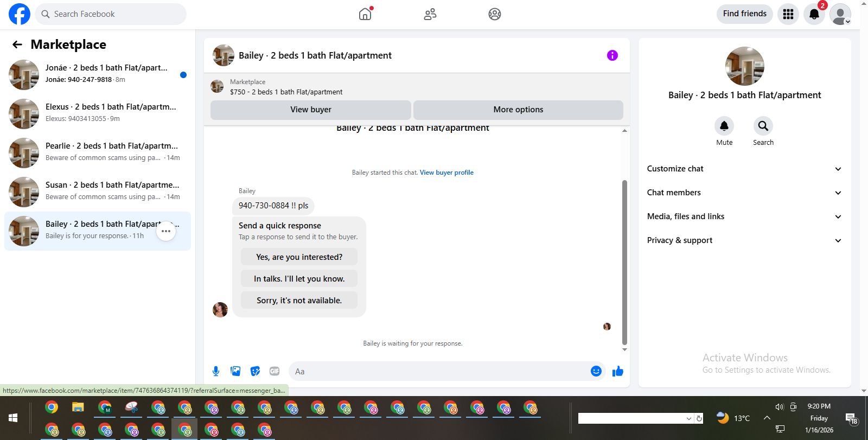Choose a sticker icon in composer
The image size is (868, 440).
tap(255, 371)
